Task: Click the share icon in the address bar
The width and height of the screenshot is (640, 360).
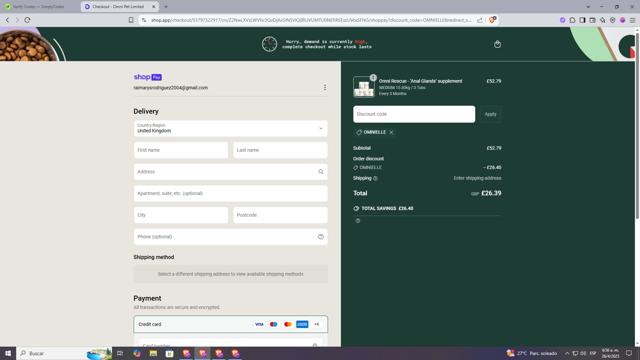Action: (x=480, y=20)
